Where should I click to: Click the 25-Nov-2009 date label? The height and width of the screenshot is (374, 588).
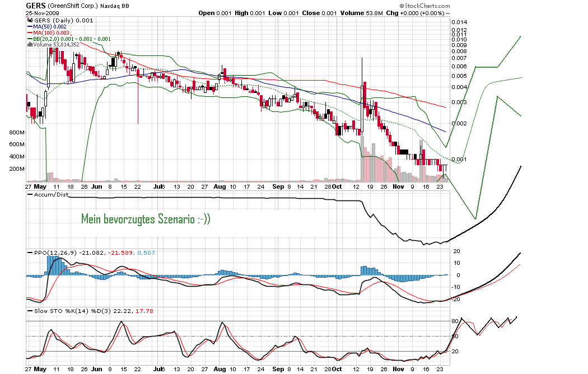tap(43, 13)
